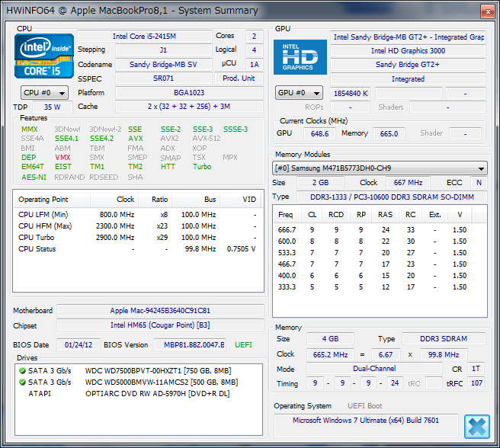Select the 466.7 frequency timing row
This screenshot has width=500, height=448.
click(380, 264)
